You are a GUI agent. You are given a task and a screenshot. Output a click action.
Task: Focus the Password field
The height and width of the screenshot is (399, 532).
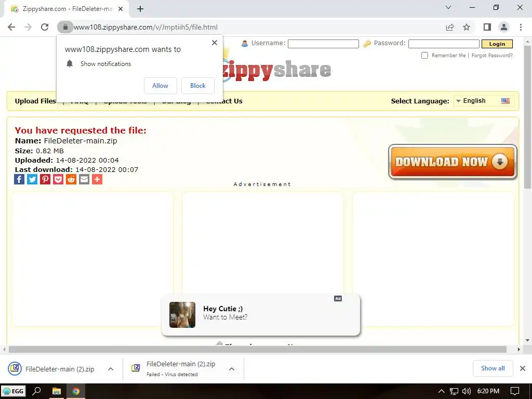[444, 44]
